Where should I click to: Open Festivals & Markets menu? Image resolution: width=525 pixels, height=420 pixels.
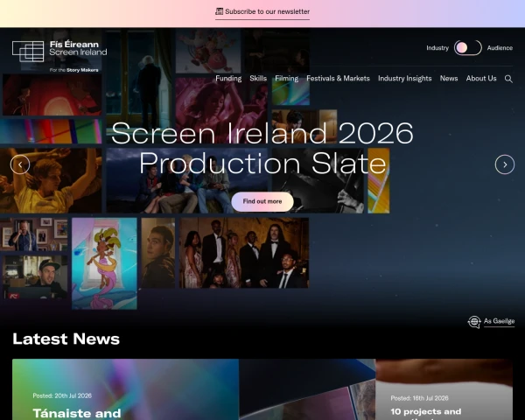click(x=338, y=79)
